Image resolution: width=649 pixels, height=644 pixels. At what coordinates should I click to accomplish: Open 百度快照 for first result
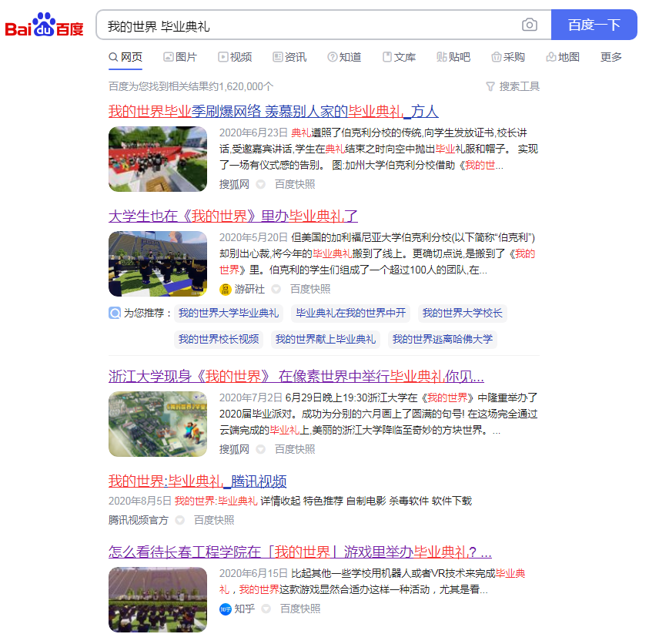[295, 184]
